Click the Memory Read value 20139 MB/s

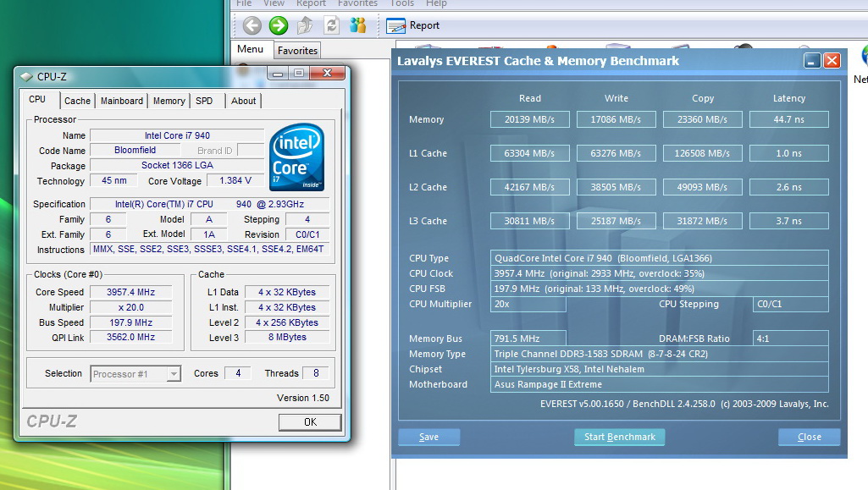pyautogui.click(x=530, y=119)
